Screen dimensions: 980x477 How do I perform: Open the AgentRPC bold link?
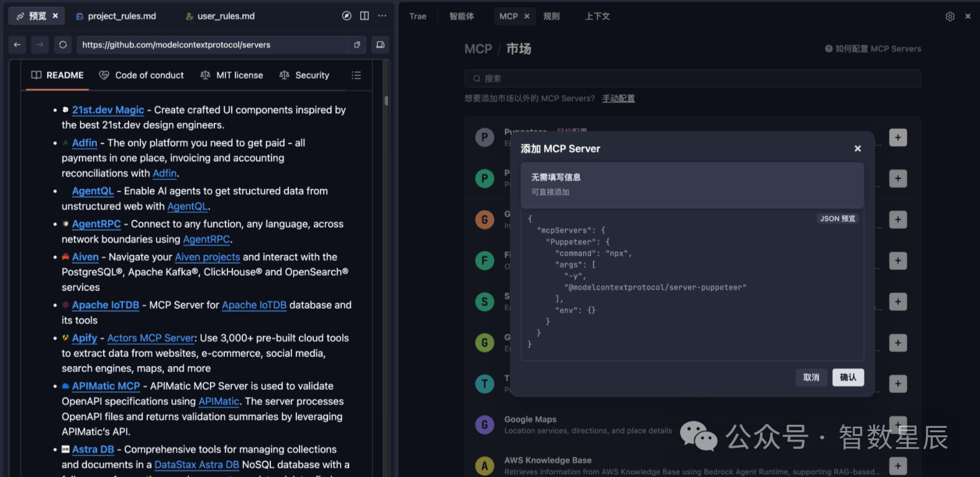pos(96,224)
